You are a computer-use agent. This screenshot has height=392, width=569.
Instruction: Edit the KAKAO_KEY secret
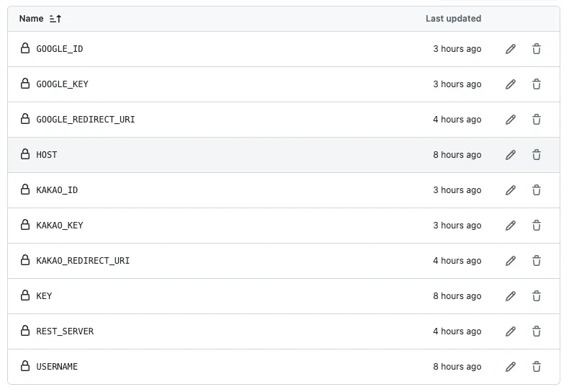pyautogui.click(x=511, y=226)
